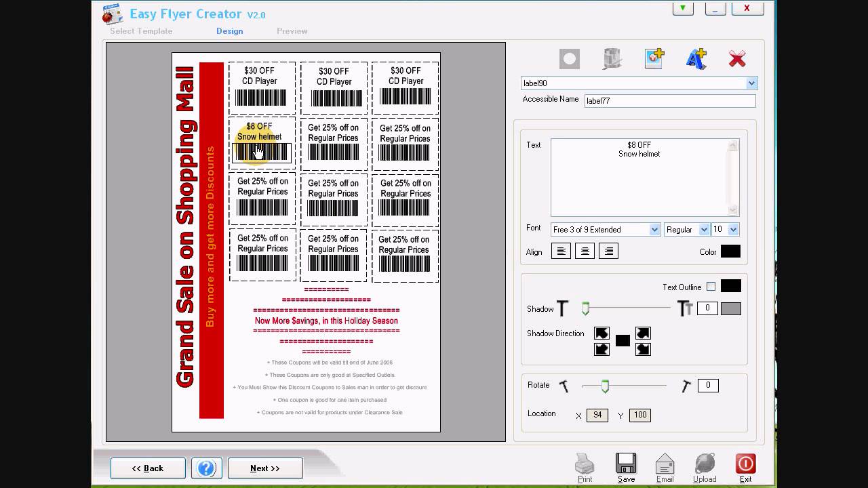Select the 'not valid for products under Clearance Sale' line
The image size is (868, 488).
(330, 412)
